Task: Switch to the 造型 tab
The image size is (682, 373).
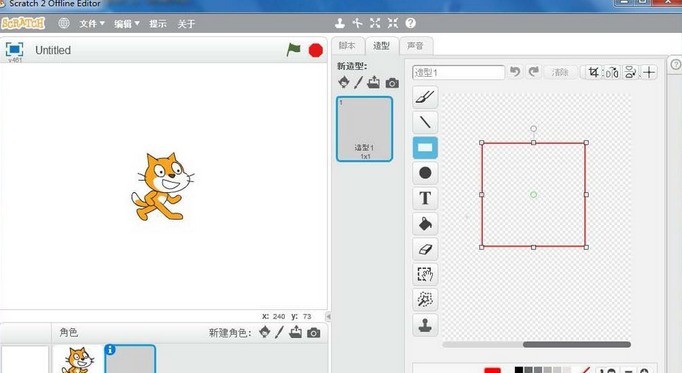Action: [381, 46]
